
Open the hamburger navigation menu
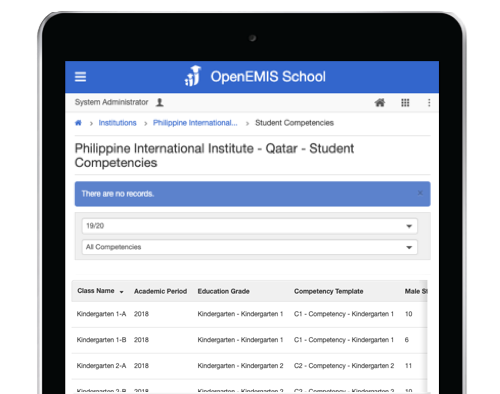coord(80,77)
